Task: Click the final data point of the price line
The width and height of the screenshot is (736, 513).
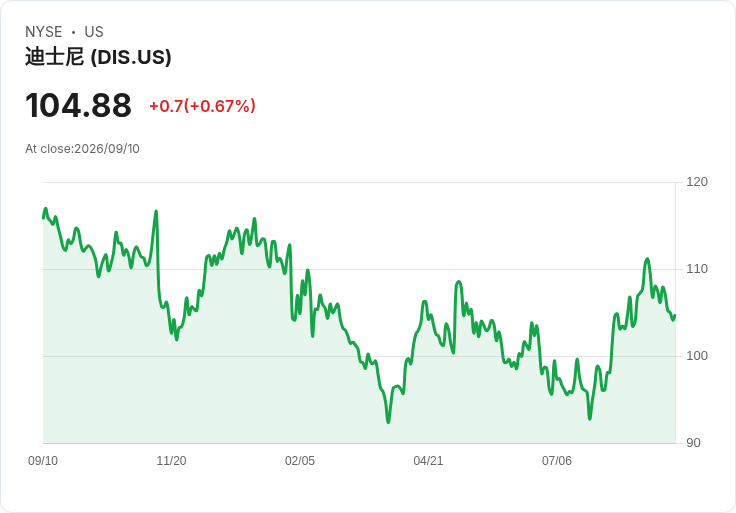Action: tap(675, 316)
